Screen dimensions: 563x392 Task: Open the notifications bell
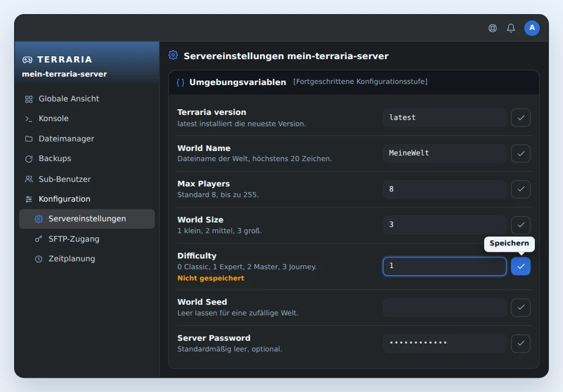coord(511,28)
